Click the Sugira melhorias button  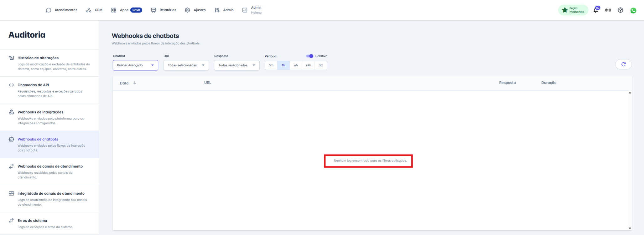coord(573,10)
